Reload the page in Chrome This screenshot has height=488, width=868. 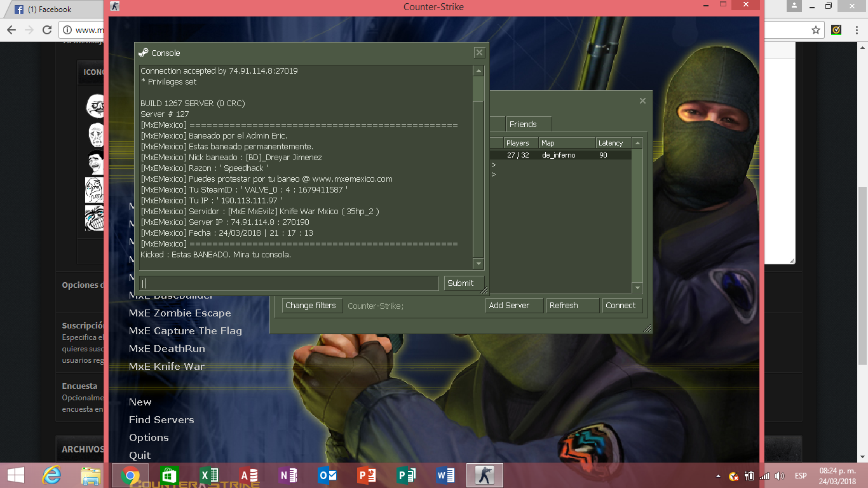tap(47, 30)
